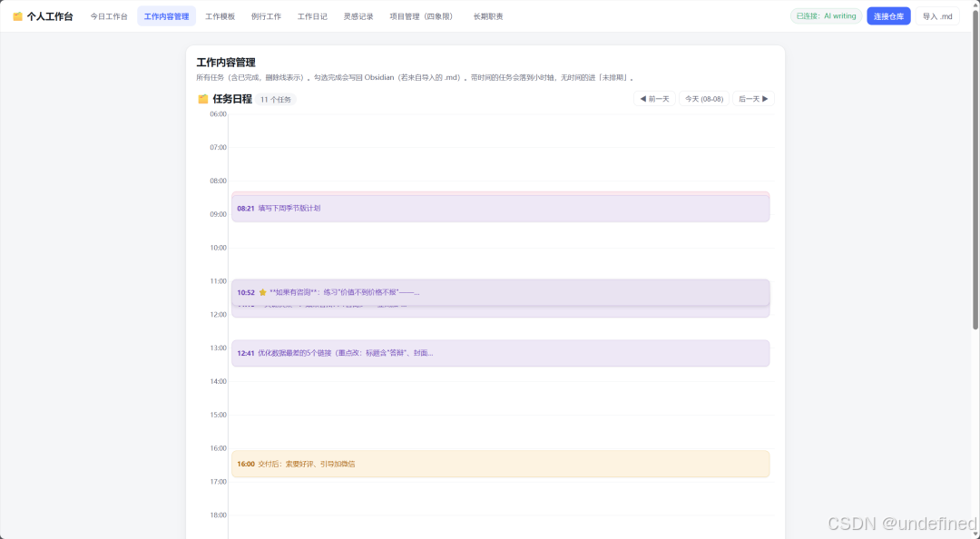Viewport: 980px width, 539px height.
Task: Click the 工作内容管理 page heading
Action: (226, 63)
